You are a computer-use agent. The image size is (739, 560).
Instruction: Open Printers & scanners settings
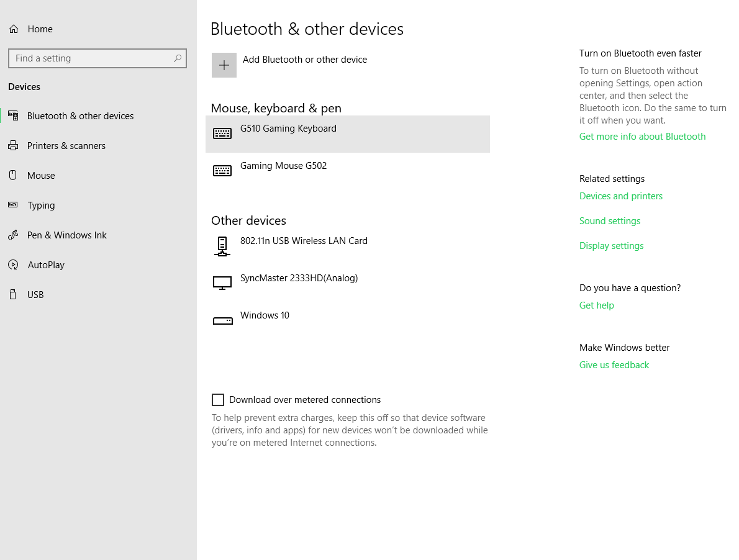point(66,146)
